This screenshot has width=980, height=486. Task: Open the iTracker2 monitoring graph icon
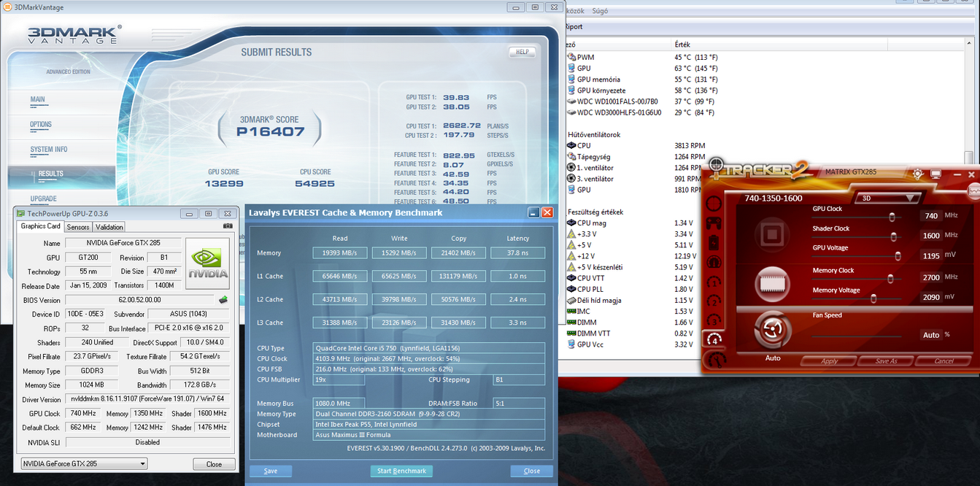coord(973,190)
